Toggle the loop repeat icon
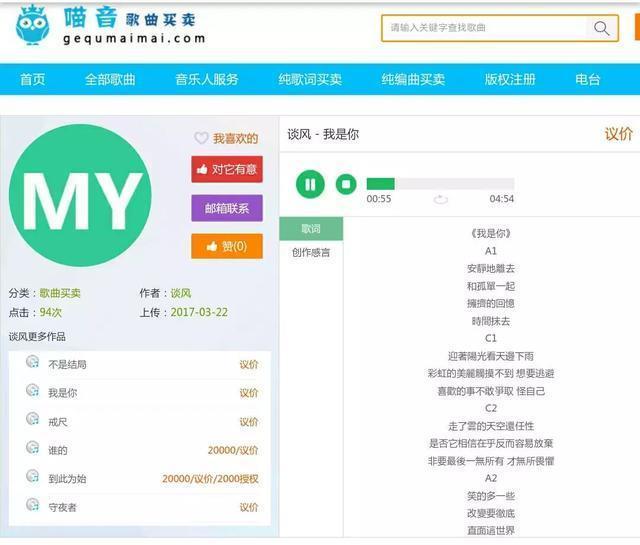 point(440,199)
